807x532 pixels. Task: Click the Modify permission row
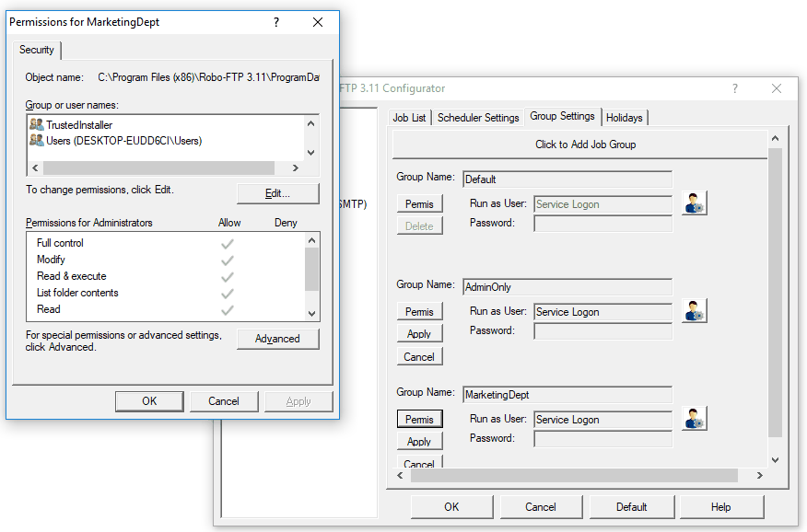[166, 260]
